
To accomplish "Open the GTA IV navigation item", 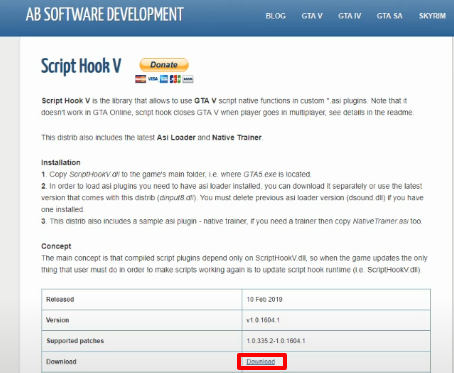I will click(350, 16).
